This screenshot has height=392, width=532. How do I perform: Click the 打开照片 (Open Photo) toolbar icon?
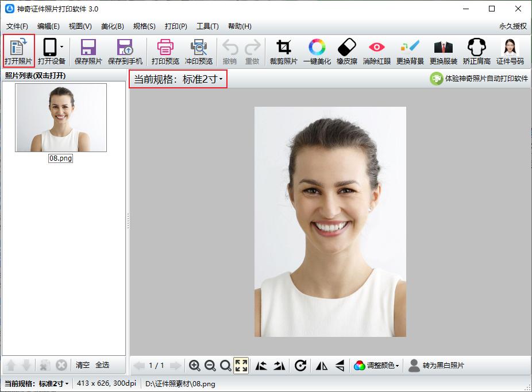tap(18, 51)
